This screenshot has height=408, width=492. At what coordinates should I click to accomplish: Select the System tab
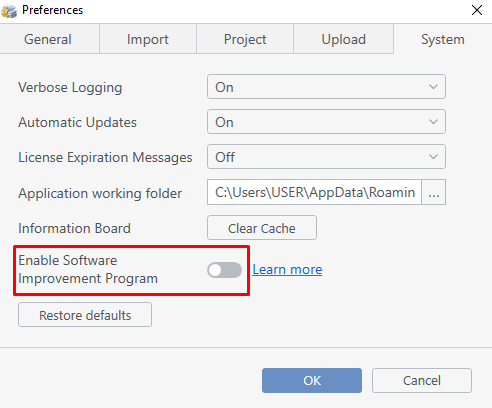point(443,39)
